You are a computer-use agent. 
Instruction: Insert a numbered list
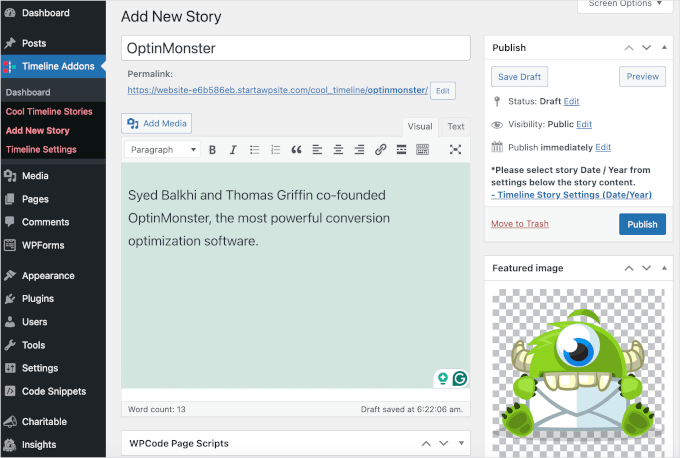pos(275,150)
